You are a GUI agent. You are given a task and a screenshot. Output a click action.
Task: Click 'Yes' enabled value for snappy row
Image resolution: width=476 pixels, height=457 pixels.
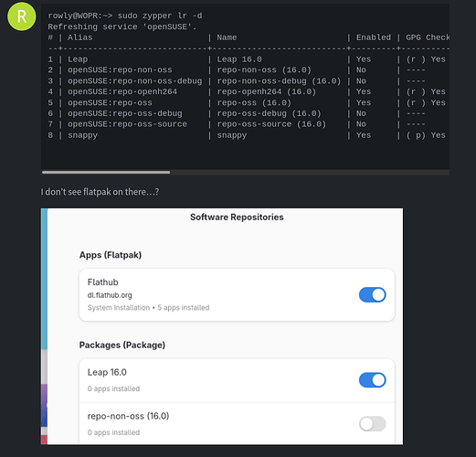[364, 135]
